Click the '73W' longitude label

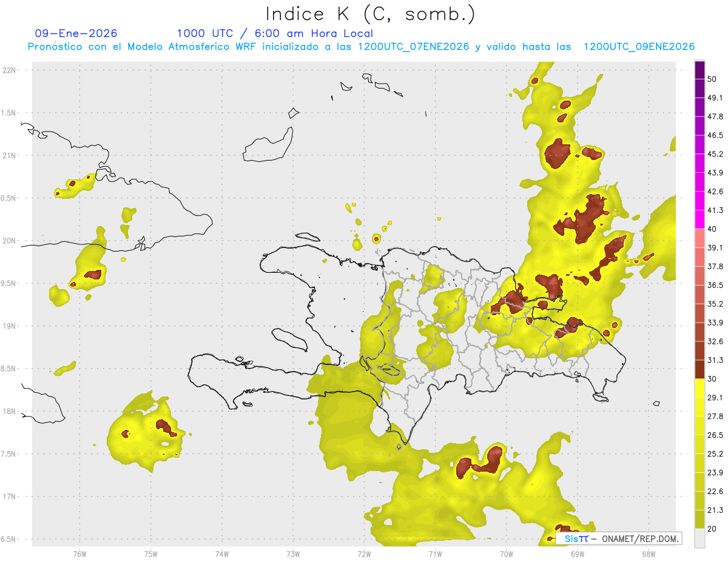pyautogui.click(x=293, y=554)
